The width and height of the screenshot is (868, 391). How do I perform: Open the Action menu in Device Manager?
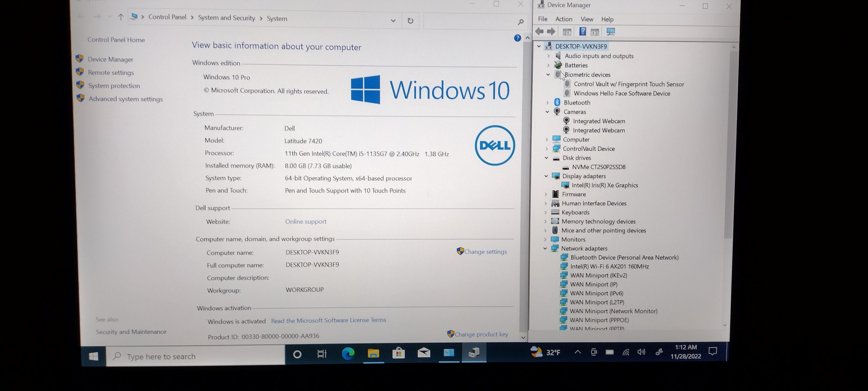click(x=564, y=19)
